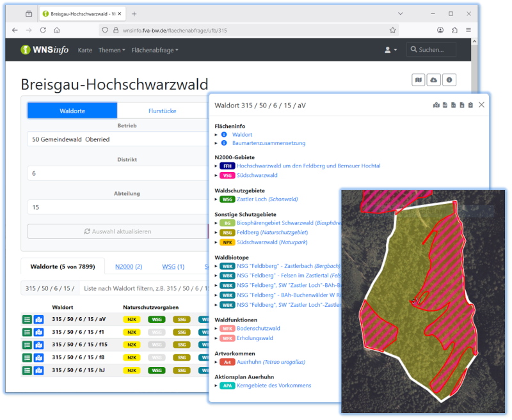
Task: Click the cloud download icon button
Action: [x=434, y=80]
